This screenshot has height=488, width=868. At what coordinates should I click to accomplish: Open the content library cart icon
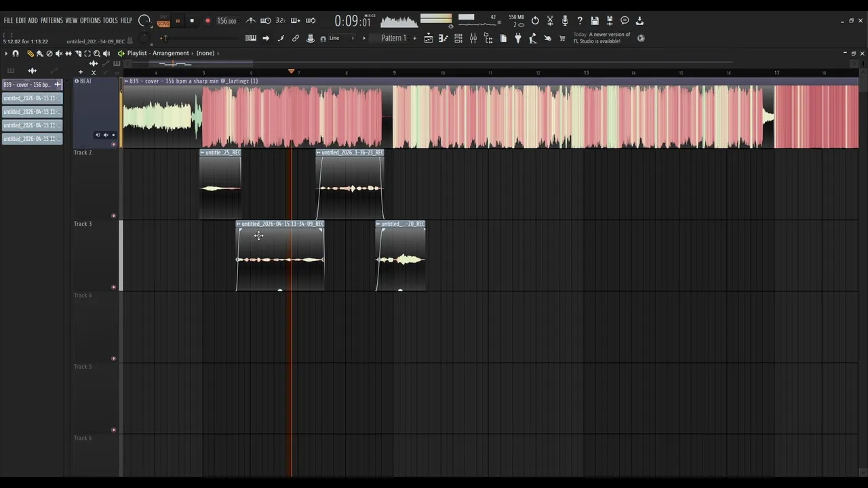click(562, 39)
